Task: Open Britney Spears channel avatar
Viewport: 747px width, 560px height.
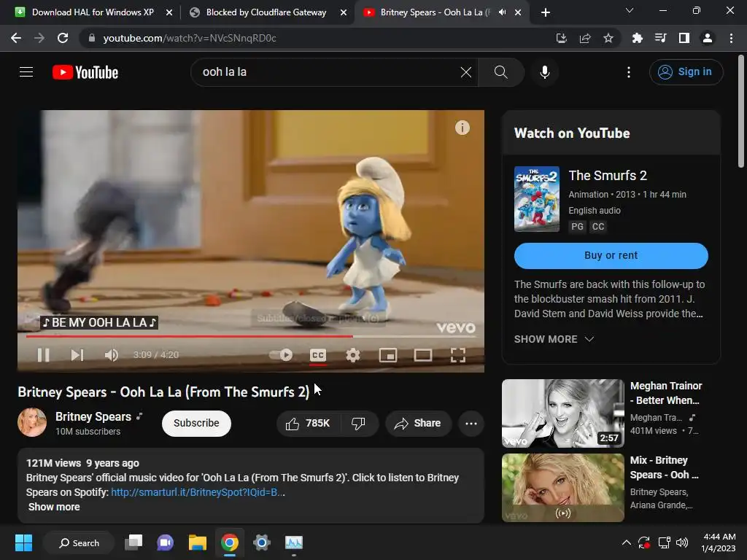Action: click(32, 422)
